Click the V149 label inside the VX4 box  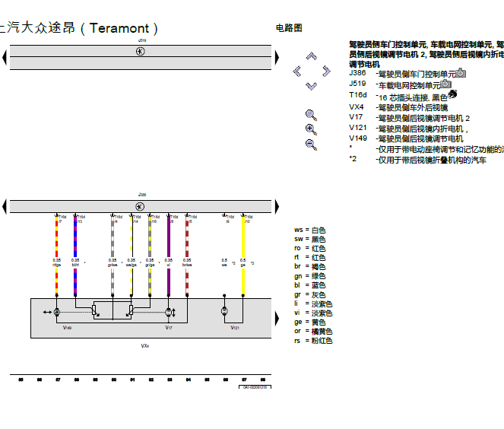[x=67, y=328]
